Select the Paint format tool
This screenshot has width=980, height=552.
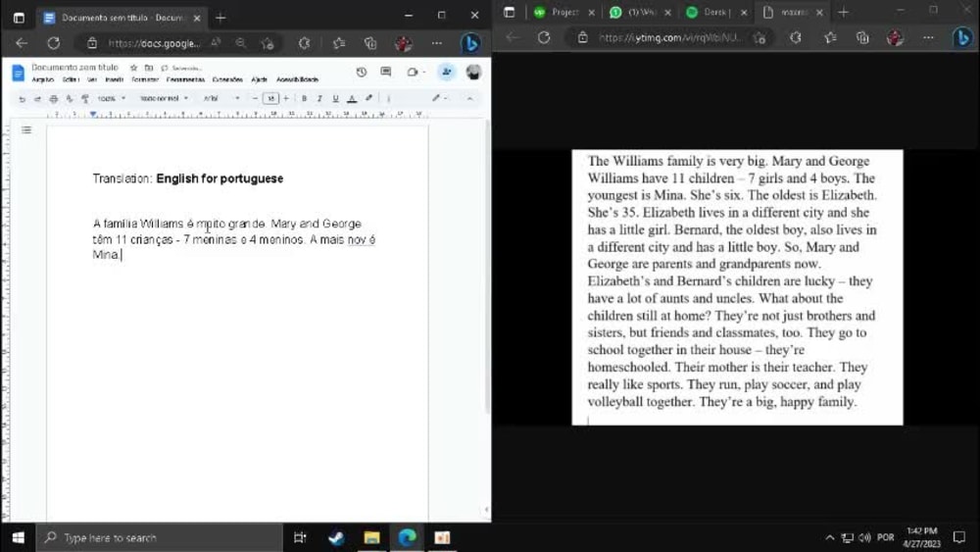point(85,99)
